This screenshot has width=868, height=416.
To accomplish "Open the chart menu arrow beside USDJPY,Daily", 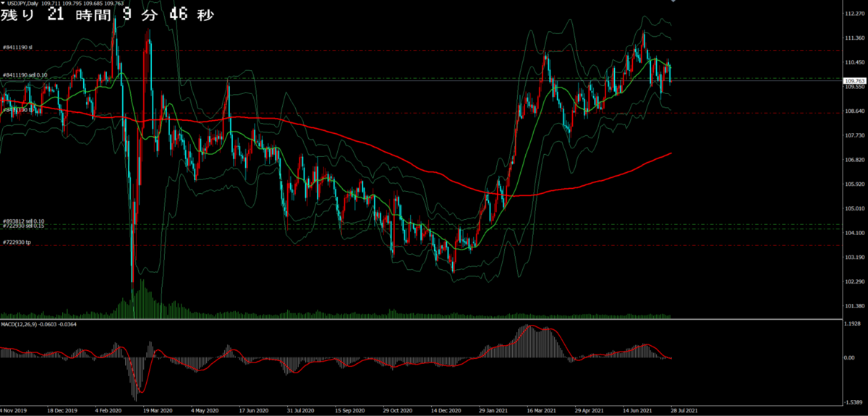I will coord(3,4).
